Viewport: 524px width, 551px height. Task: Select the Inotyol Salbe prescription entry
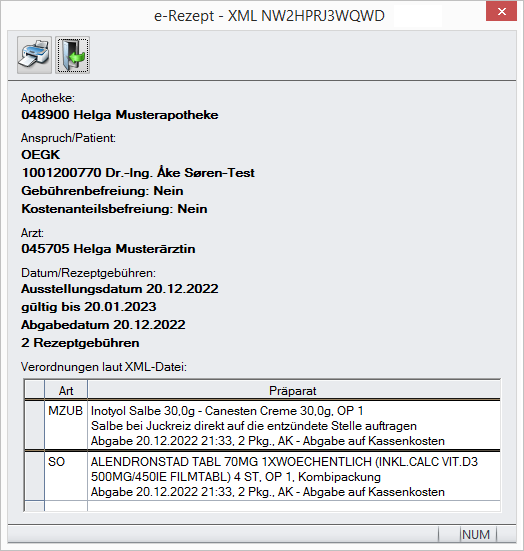293,425
